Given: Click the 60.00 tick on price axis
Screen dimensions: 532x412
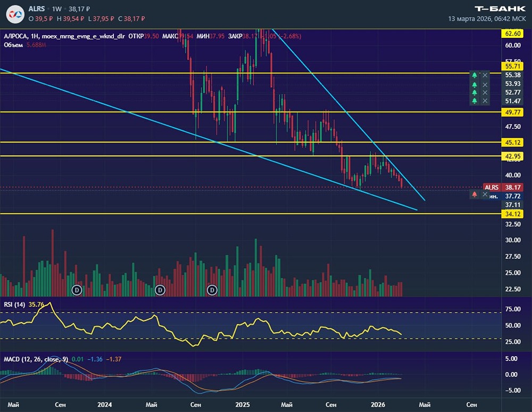Looking at the screenshot, I should [x=513, y=45].
